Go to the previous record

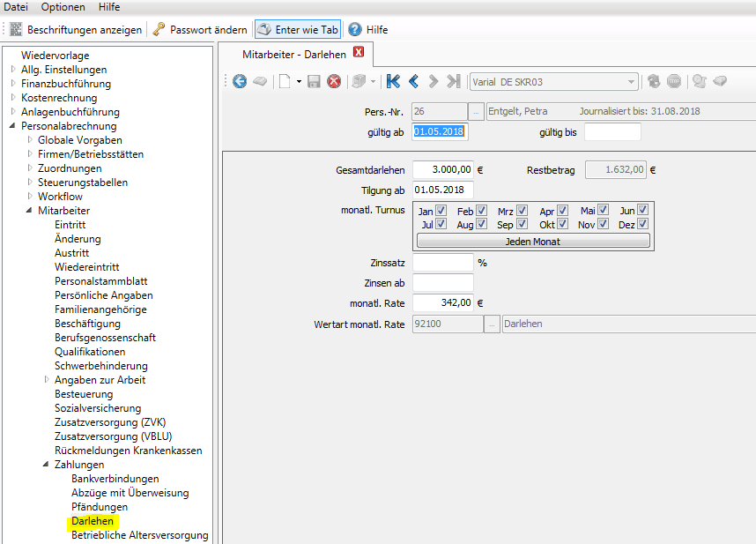pyautogui.click(x=413, y=81)
